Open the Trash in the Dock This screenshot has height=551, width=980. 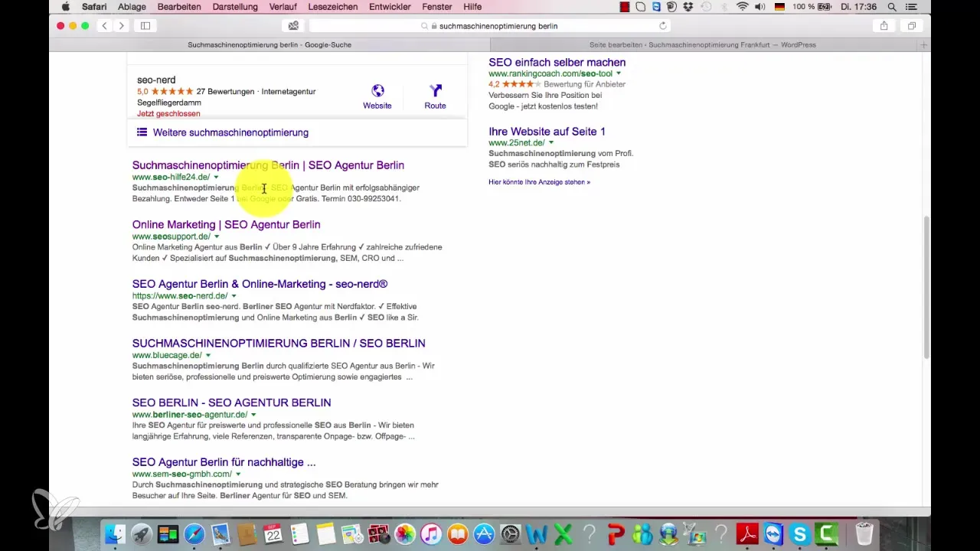[x=864, y=533]
